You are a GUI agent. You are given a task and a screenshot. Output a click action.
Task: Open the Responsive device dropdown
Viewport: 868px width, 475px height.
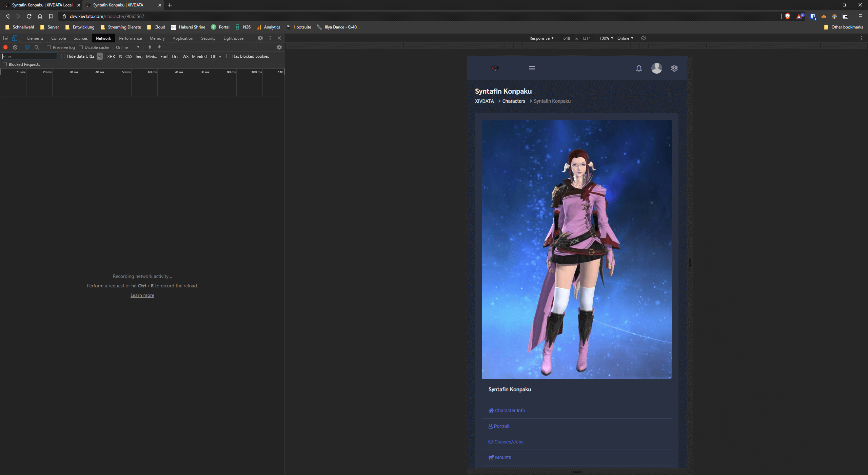pos(541,38)
